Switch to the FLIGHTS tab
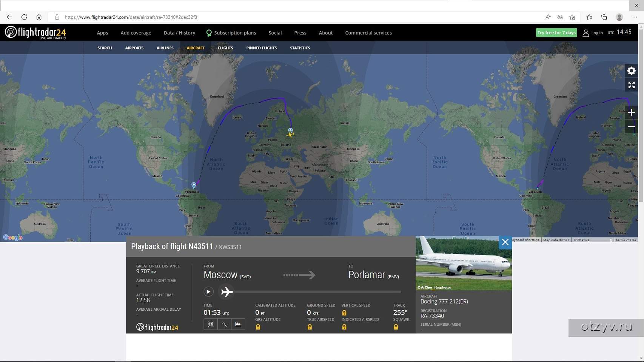 coord(225,48)
